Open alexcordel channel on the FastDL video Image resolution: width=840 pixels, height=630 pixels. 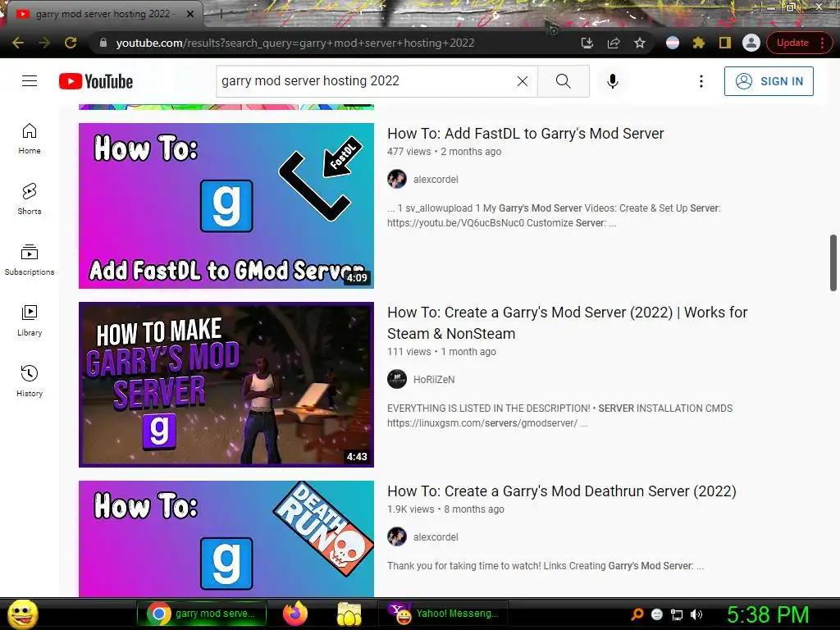tap(436, 180)
